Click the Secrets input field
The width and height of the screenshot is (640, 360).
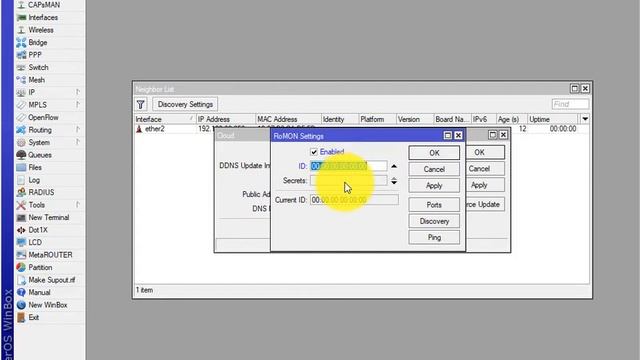click(x=348, y=181)
